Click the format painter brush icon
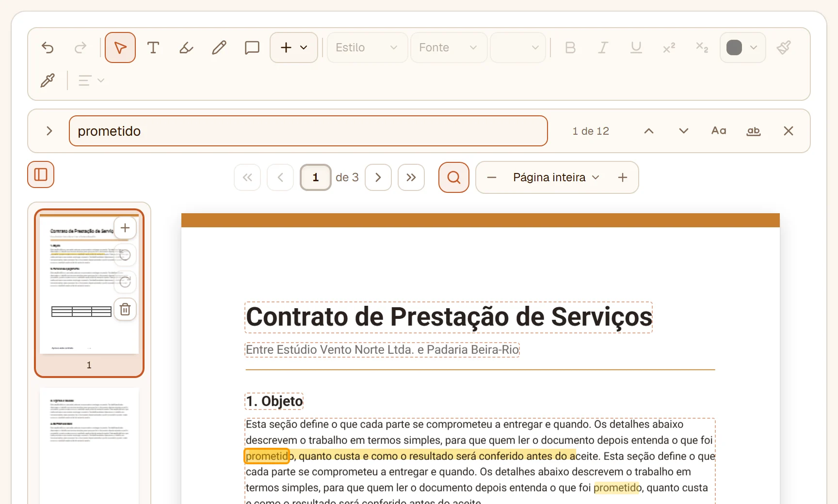The image size is (838, 504). [x=784, y=47]
